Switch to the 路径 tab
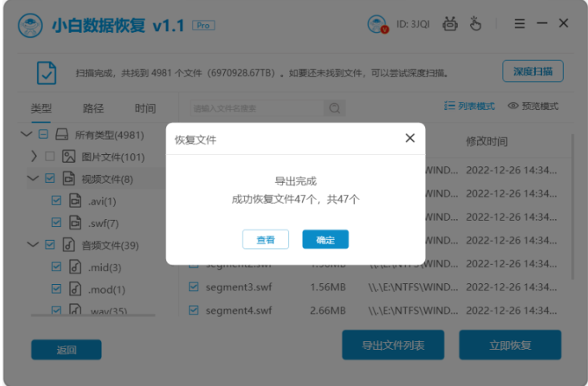The height and width of the screenshot is (386, 588). pos(93,108)
